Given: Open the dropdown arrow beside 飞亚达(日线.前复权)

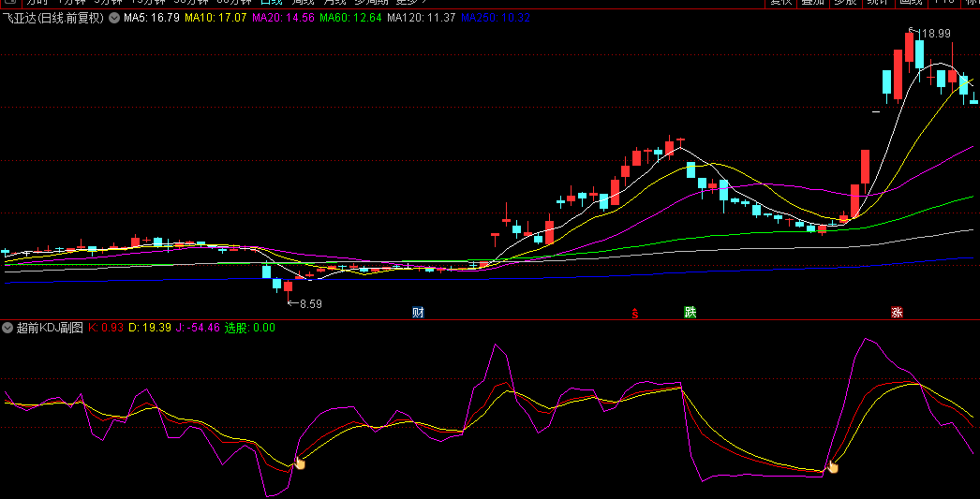Looking at the screenshot, I should (114, 18).
